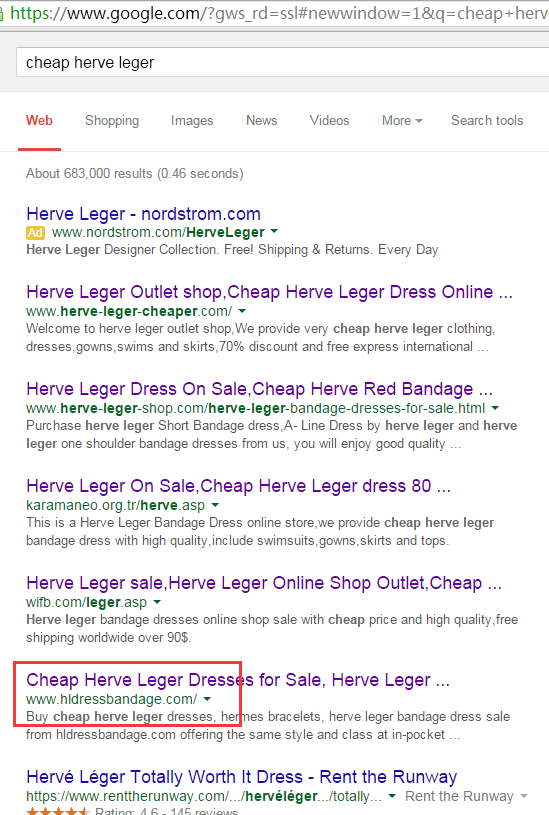Open dropdown arrow next to karamaneo.org.tr/herve.asp
This screenshot has width=549, height=815.
(215, 505)
